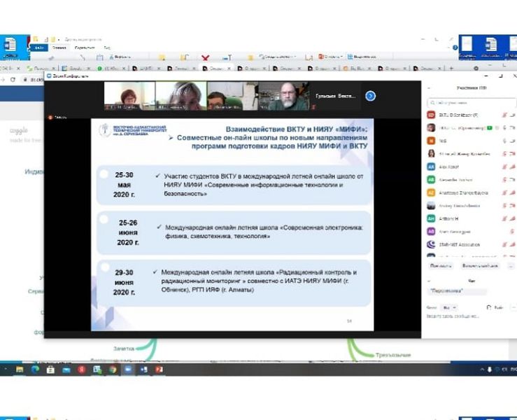Open chat recipient dropdown "Все"
Image resolution: width=517 pixels, height=420 pixels.
tap(449, 307)
